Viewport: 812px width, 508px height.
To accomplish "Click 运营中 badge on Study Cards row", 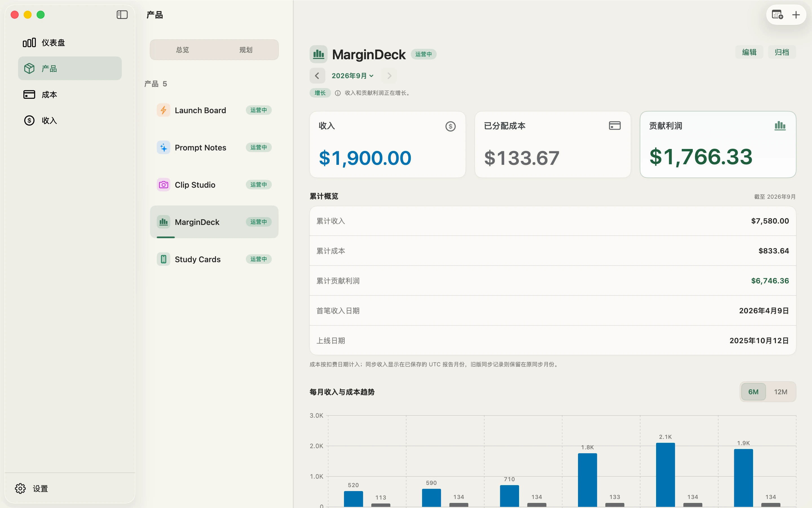I will point(258,259).
